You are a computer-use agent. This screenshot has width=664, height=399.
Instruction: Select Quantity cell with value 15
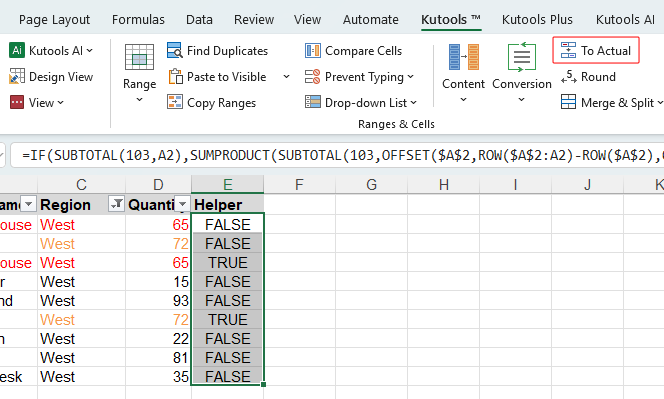[x=158, y=282]
